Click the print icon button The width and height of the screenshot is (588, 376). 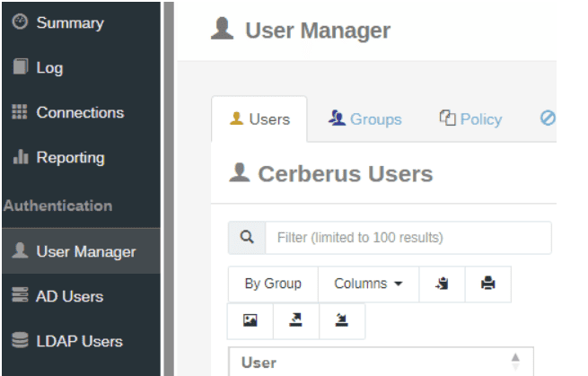pos(487,284)
